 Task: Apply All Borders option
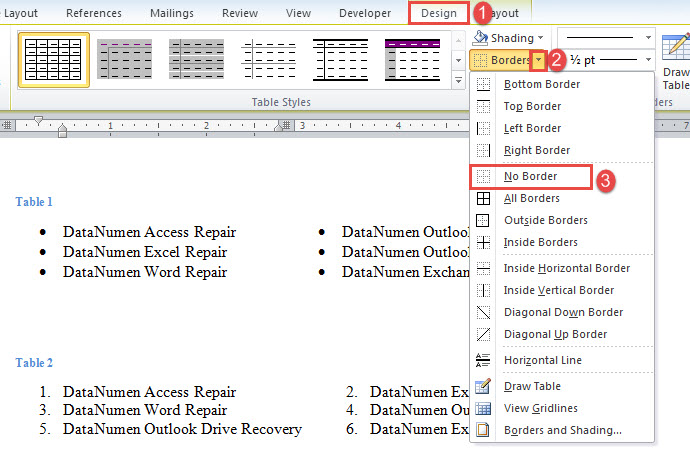(x=562, y=199)
